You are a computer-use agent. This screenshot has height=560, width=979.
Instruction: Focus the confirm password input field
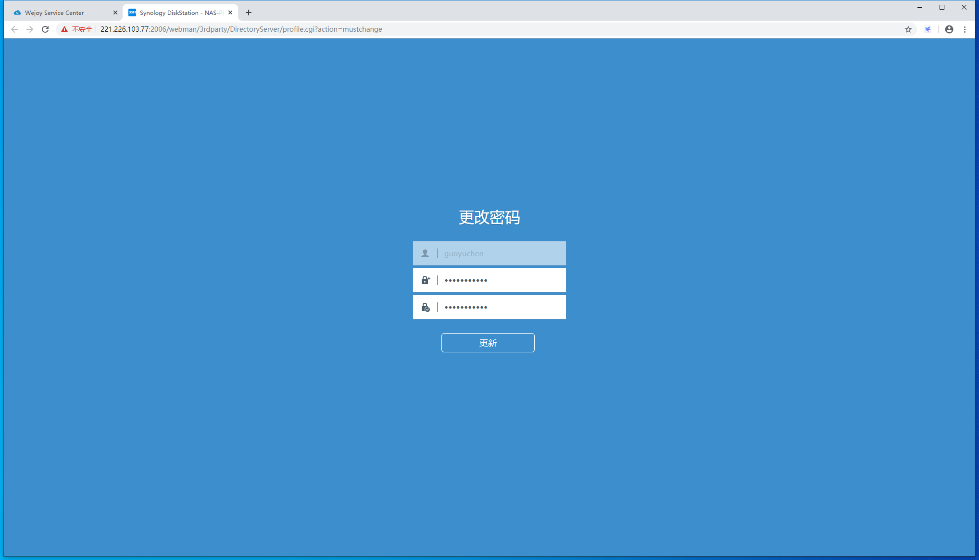coord(500,307)
